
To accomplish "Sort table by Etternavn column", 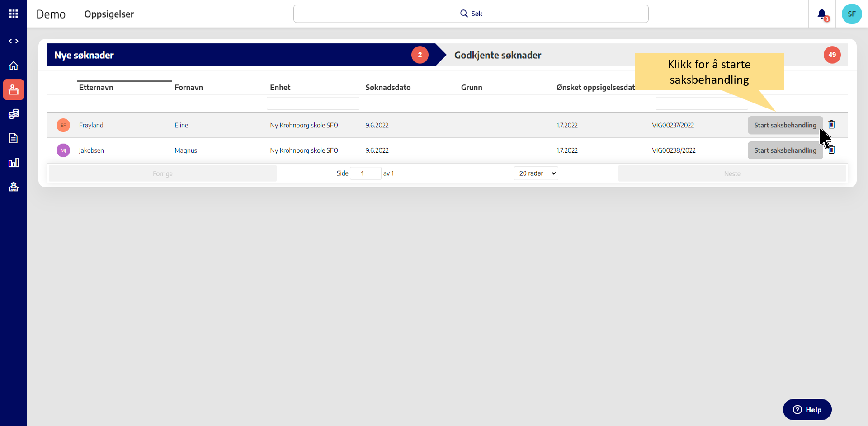I will (96, 88).
